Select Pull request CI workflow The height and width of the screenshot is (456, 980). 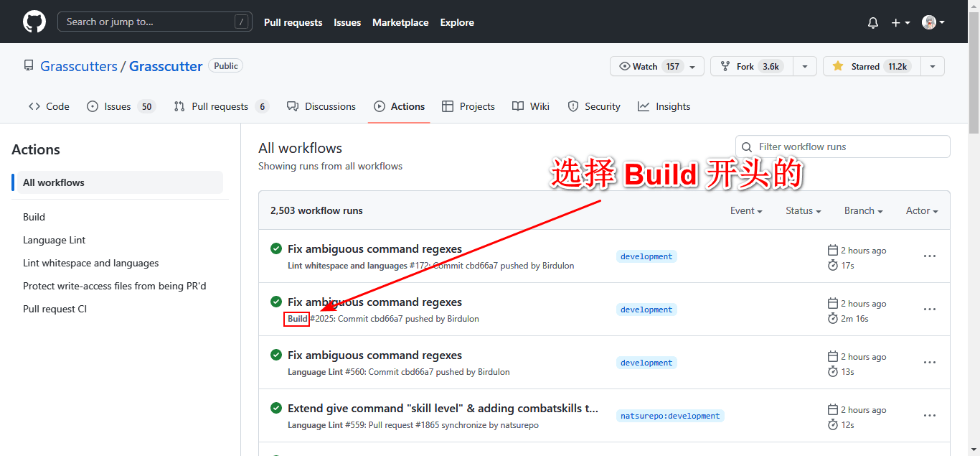point(55,309)
